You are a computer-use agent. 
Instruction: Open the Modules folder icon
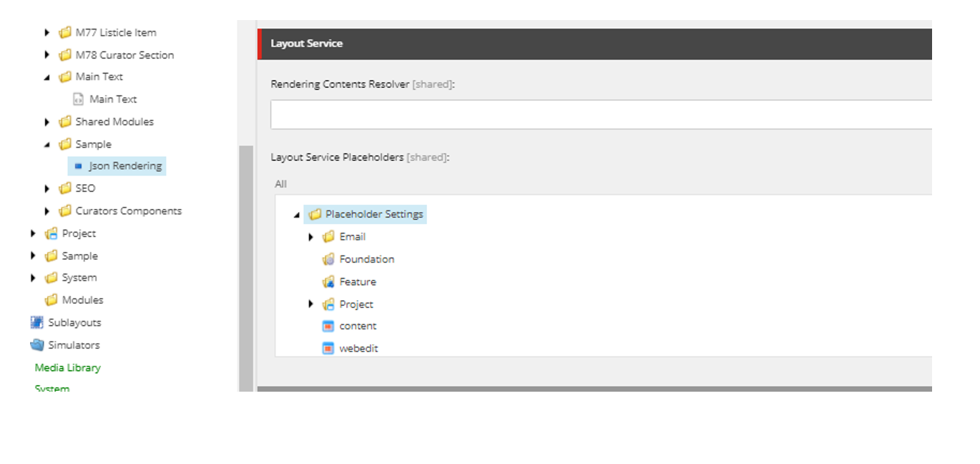click(x=49, y=300)
